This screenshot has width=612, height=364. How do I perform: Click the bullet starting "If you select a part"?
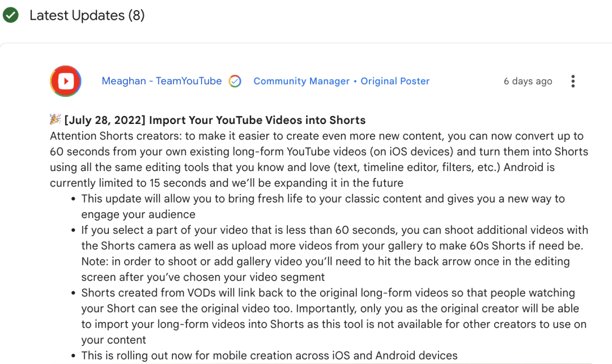334,230
